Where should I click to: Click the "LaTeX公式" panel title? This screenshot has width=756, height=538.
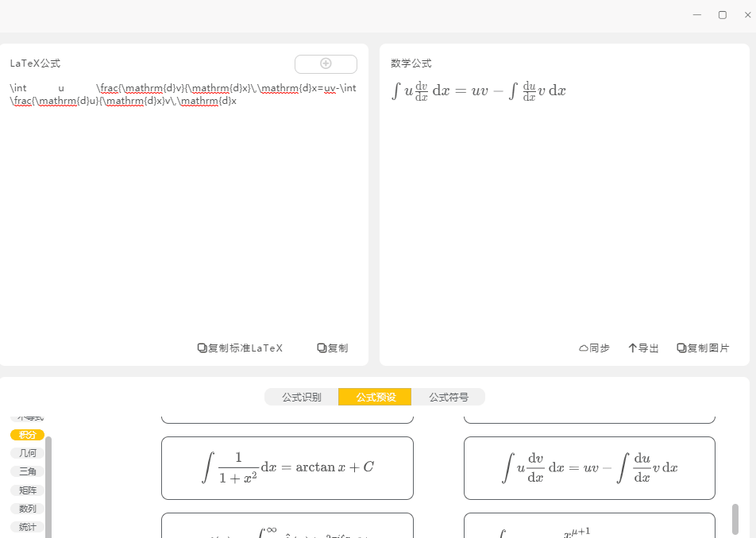(x=35, y=63)
